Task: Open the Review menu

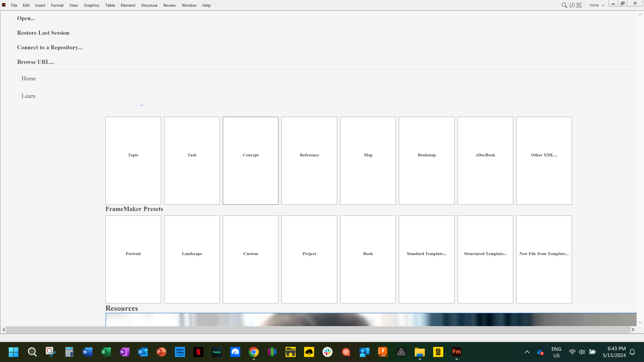Action: coord(170,5)
